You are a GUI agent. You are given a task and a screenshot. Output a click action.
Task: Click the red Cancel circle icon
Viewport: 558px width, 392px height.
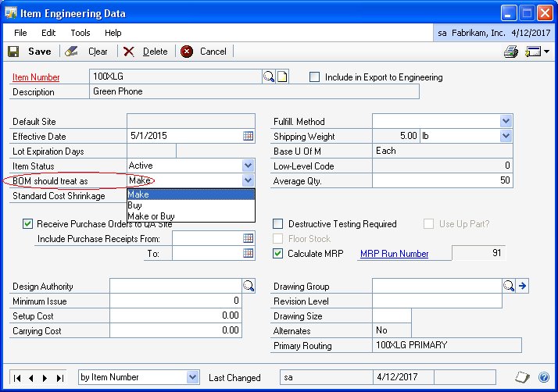[x=187, y=52]
